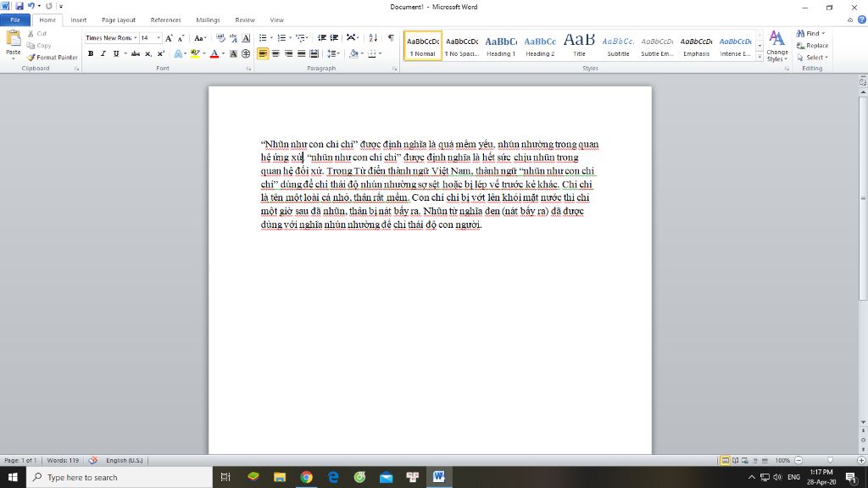The height and width of the screenshot is (488, 868).
Task: Apply the Heading 1 style
Action: (x=501, y=46)
